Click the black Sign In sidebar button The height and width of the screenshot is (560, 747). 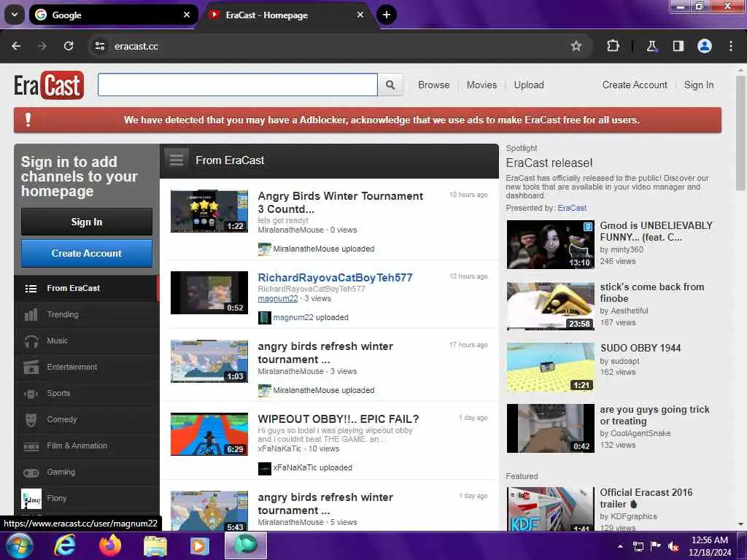coord(87,222)
